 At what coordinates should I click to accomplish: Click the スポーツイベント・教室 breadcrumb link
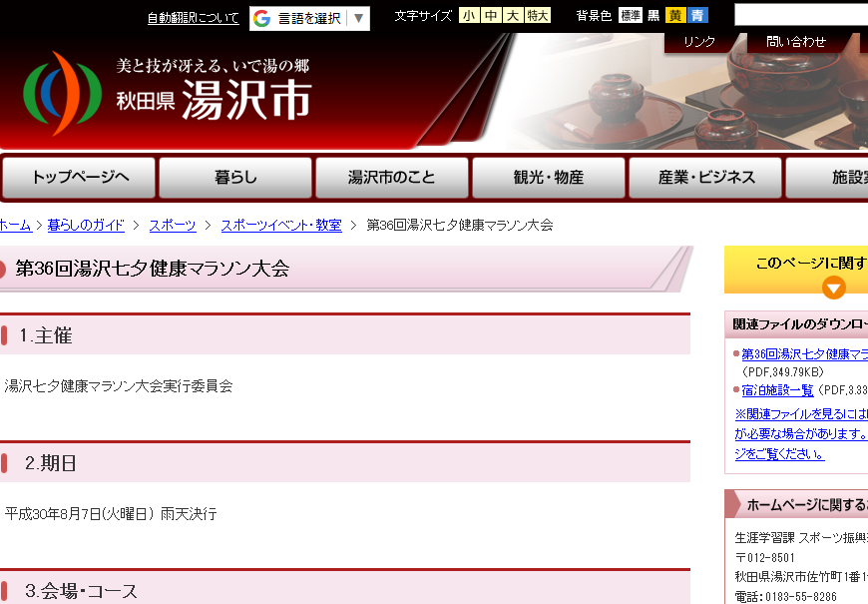coord(281,225)
